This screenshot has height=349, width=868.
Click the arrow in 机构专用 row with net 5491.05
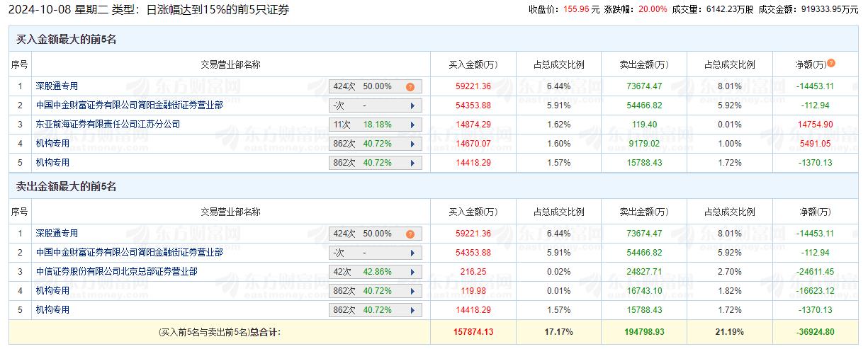click(x=412, y=144)
